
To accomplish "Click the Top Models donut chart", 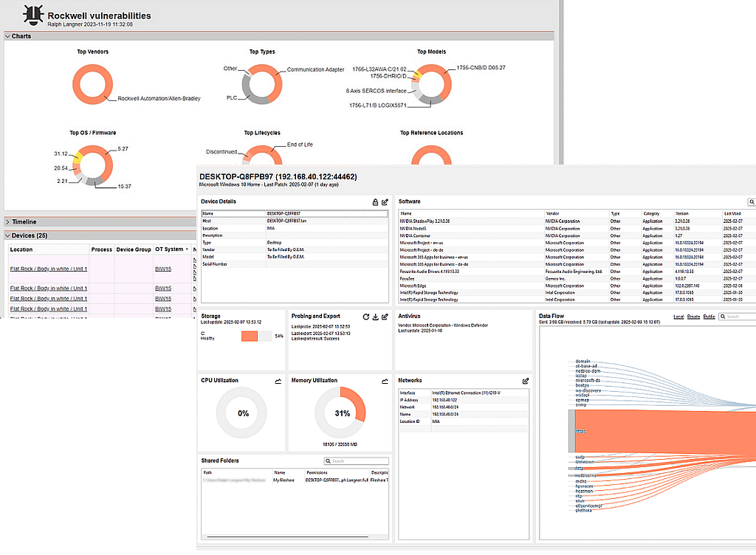I will point(431,85).
